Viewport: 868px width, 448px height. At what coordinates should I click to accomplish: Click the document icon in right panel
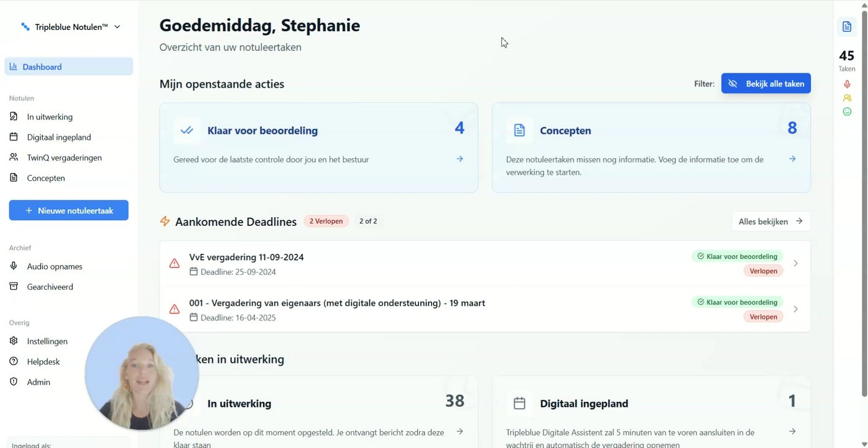pos(846,27)
